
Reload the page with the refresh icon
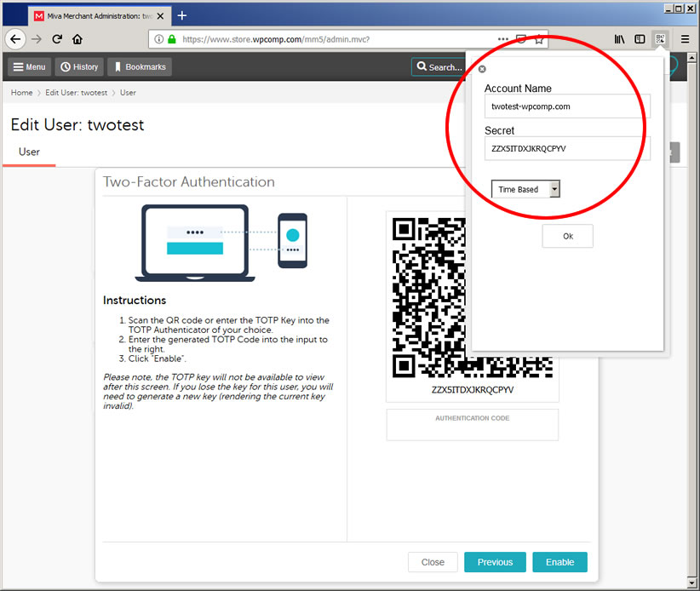[x=57, y=39]
